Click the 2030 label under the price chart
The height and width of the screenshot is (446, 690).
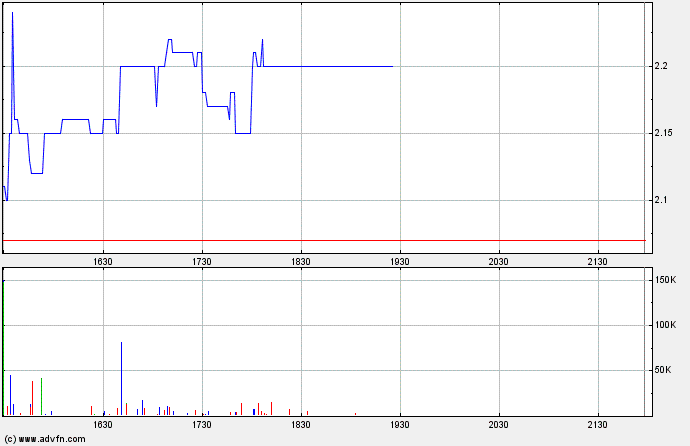pos(498,260)
